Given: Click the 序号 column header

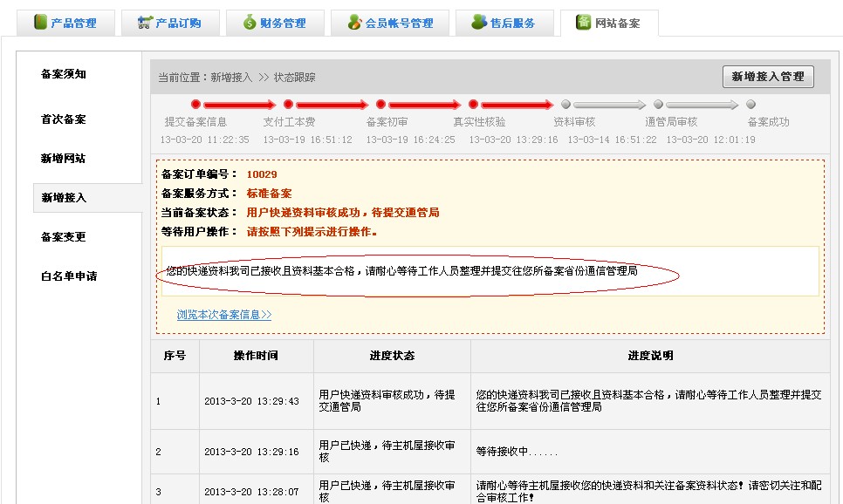Looking at the screenshot, I should [175, 356].
